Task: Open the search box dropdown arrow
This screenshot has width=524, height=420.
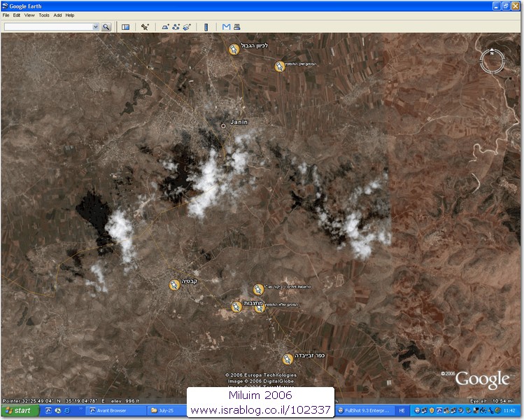Action: click(x=96, y=27)
